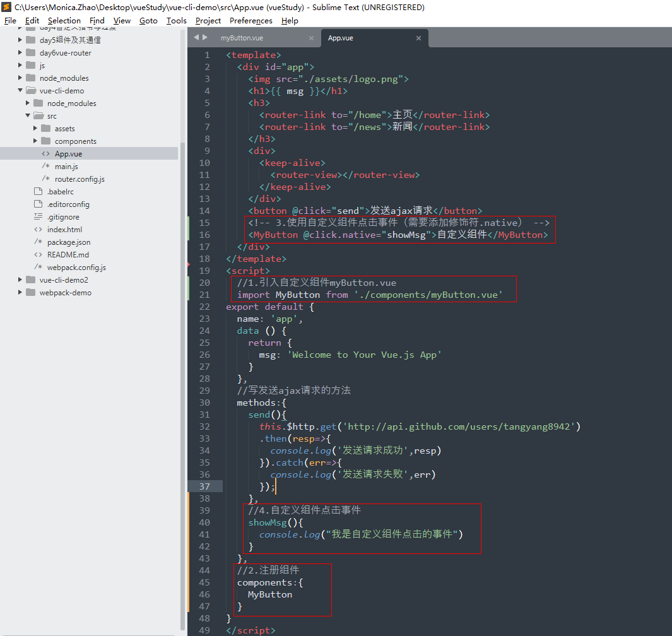The height and width of the screenshot is (636, 672).
Task: Click the open vue-cli-demo folder icon
Action: coord(31,90)
